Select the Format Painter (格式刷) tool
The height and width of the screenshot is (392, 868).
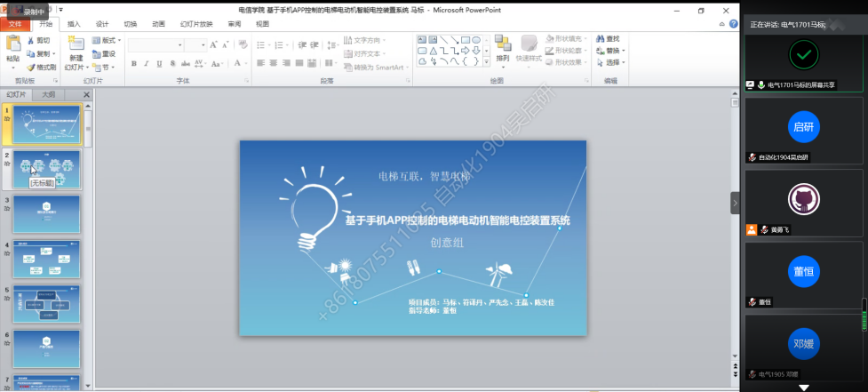[32, 67]
